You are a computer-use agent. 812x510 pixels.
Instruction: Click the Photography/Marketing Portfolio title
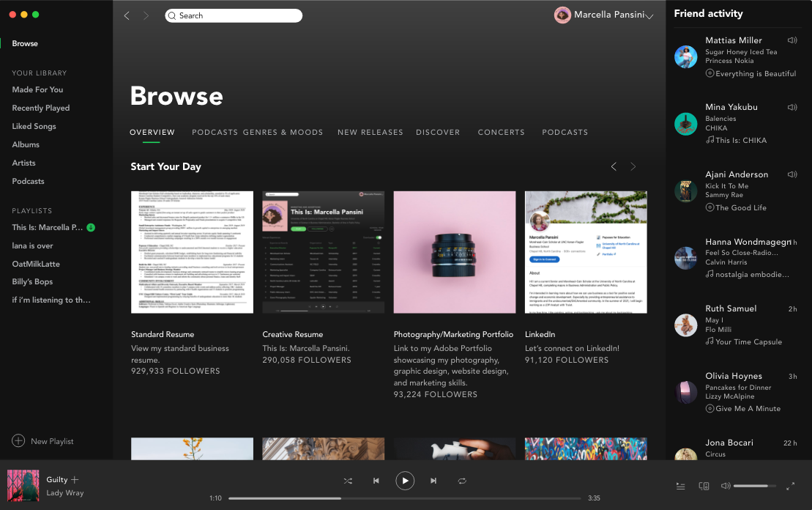click(x=453, y=334)
